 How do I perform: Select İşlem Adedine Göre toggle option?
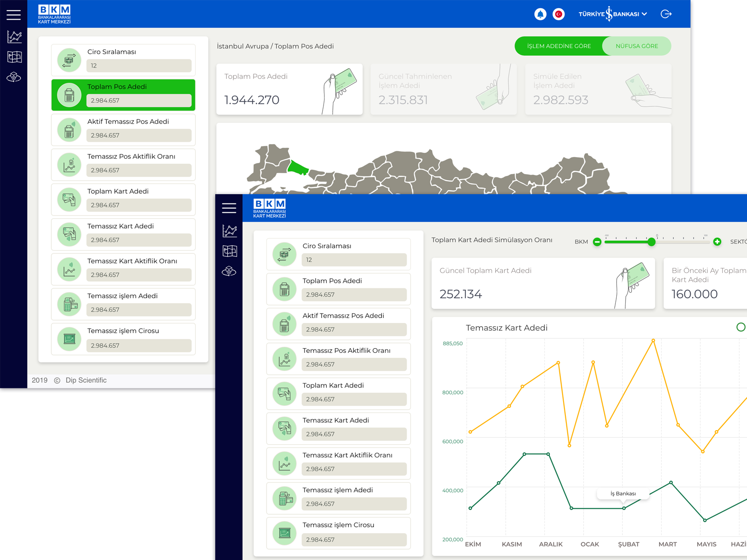559,46
